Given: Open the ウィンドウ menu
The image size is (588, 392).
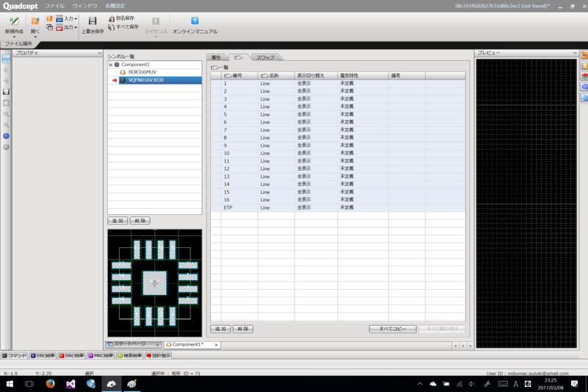Looking at the screenshot, I should pyautogui.click(x=85, y=6).
